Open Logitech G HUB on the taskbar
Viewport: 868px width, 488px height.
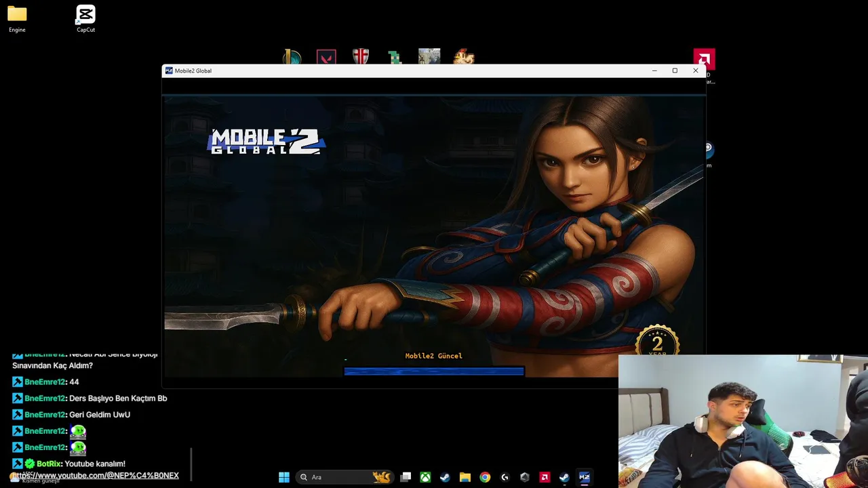(505, 477)
